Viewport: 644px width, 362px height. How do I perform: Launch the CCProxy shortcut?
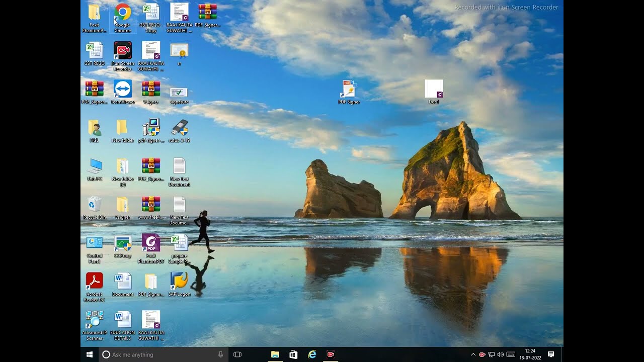[x=123, y=246]
